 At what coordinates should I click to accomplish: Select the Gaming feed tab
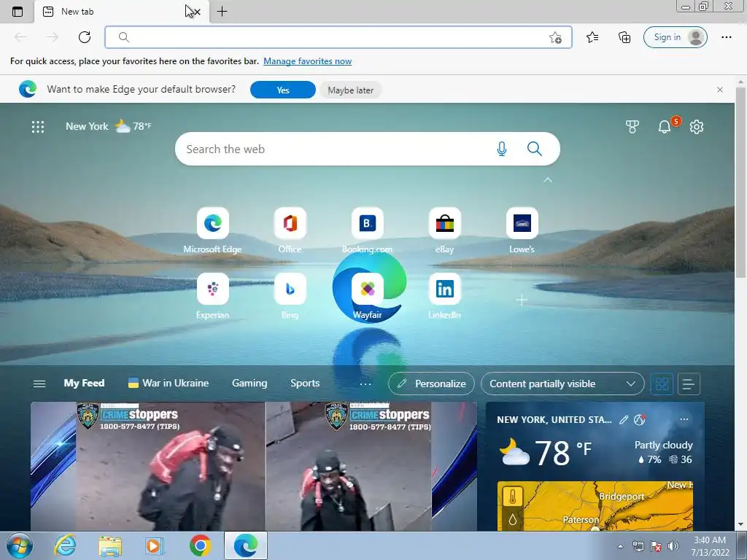249,384
